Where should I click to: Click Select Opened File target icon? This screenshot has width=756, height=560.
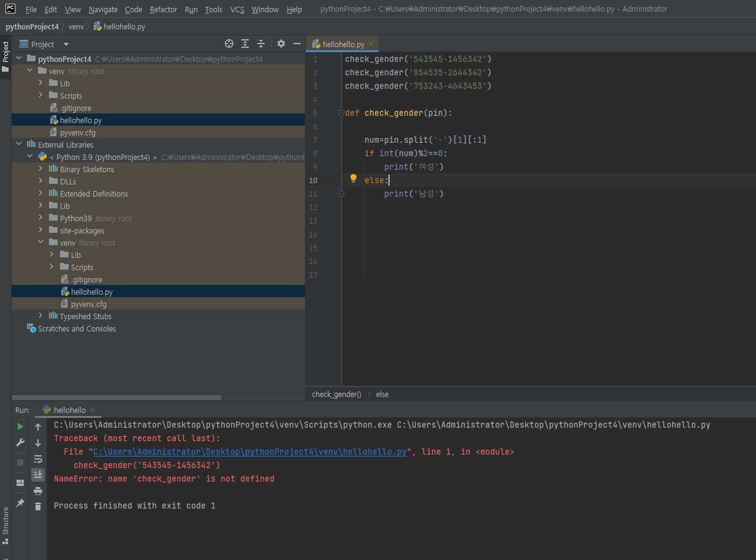(229, 44)
